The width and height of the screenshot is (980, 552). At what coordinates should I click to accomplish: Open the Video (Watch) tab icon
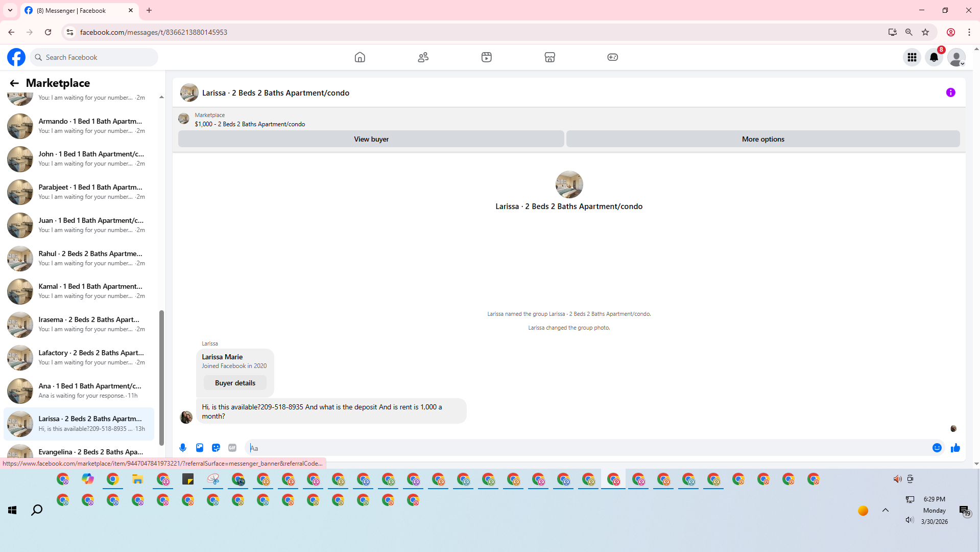(487, 57)
